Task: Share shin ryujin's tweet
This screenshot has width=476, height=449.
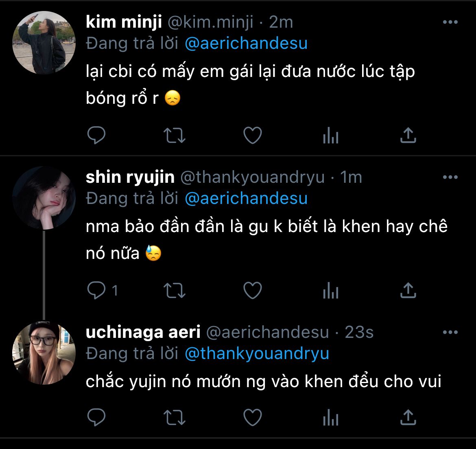Action: click(408, 291)
